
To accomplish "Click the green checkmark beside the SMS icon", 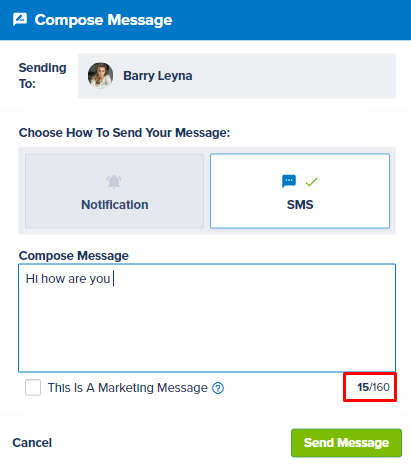I will 311,182.
